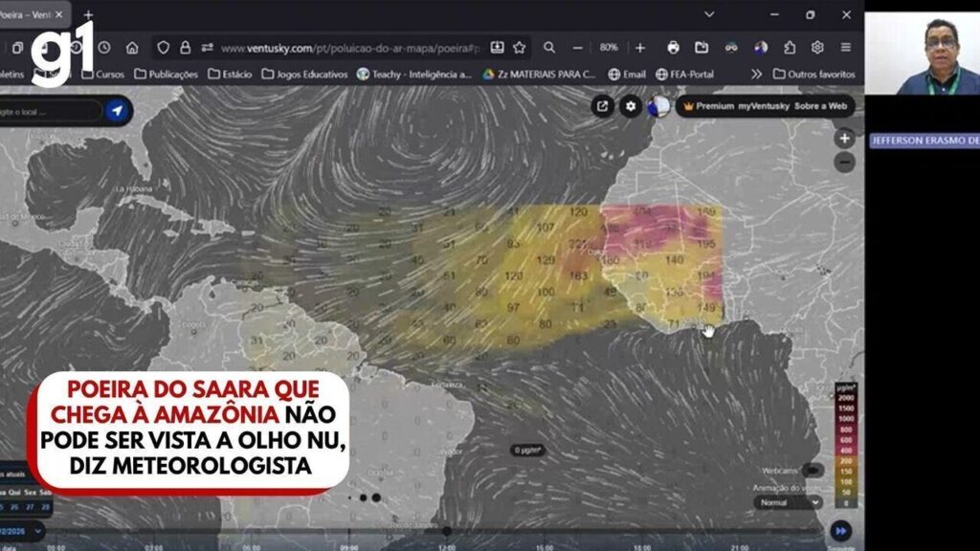This screenshot has width=980, height=551.
Task: Zoom out the map with minus button
Action: click(x=844, y=163)
